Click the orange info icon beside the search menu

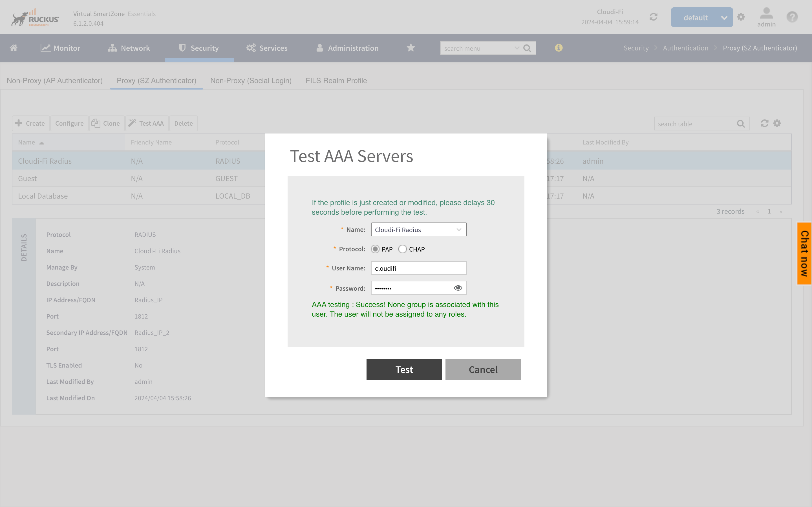[x=558, y=48]
